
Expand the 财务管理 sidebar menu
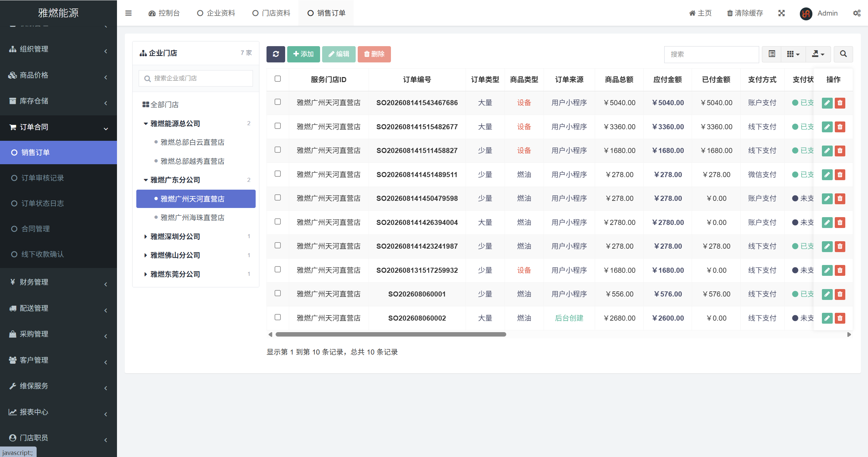[58, 282]
